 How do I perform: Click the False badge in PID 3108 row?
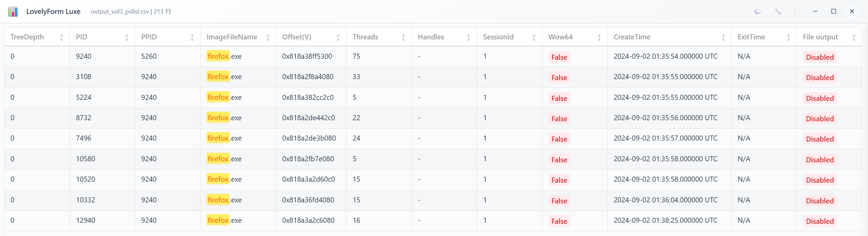[559, 77]
